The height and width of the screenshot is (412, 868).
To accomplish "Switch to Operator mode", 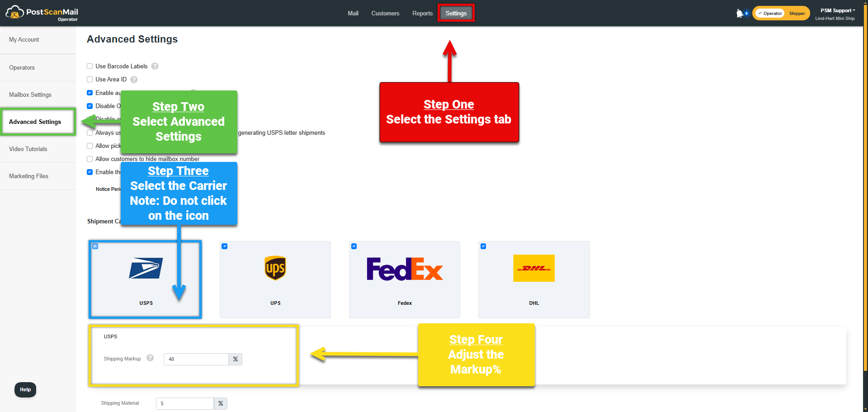I will pyautogui.click(x=770, y=13).
